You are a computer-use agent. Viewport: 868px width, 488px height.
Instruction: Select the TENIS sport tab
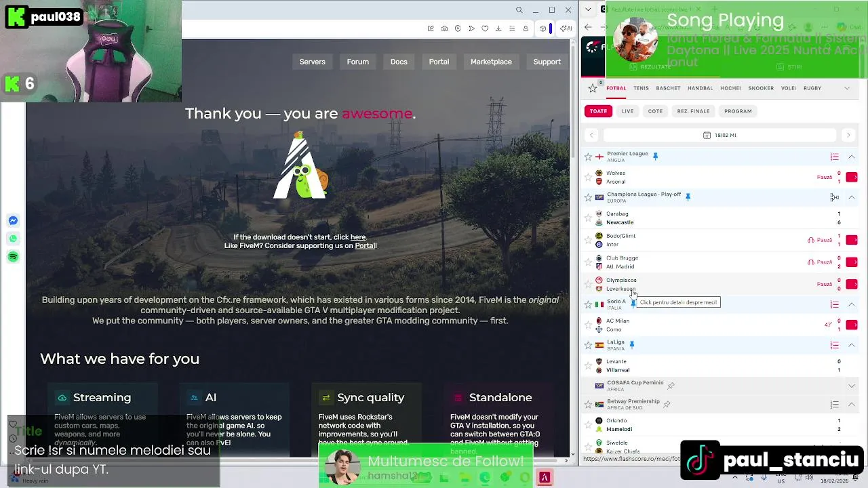click(x=641, y=88)
